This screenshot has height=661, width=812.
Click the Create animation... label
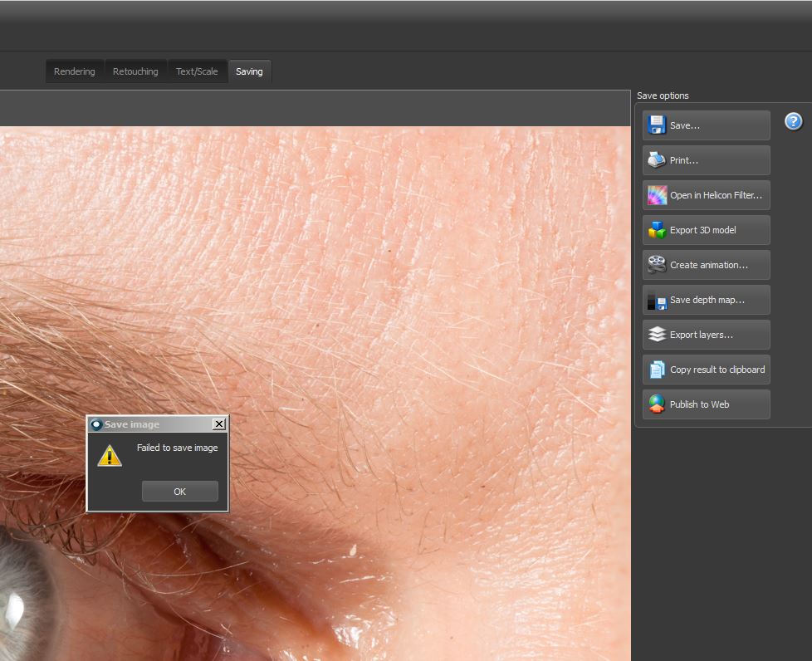(708, 265)
